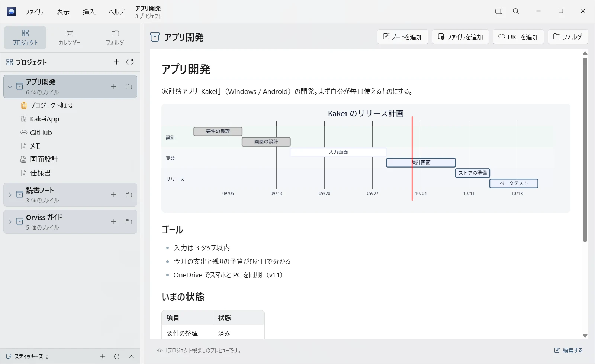Add a new project with plus icon
The height and width of the screenshot is (364, 595).
click(116, 62)
